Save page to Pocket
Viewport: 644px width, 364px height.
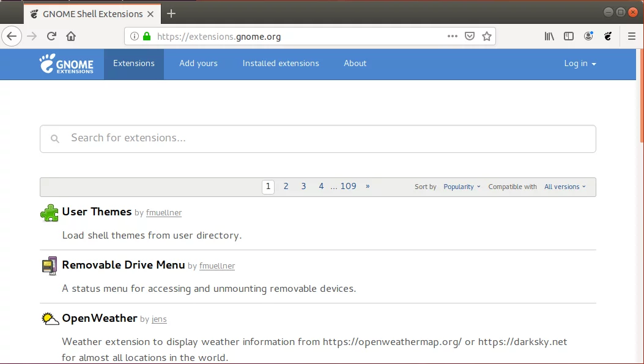470,36
